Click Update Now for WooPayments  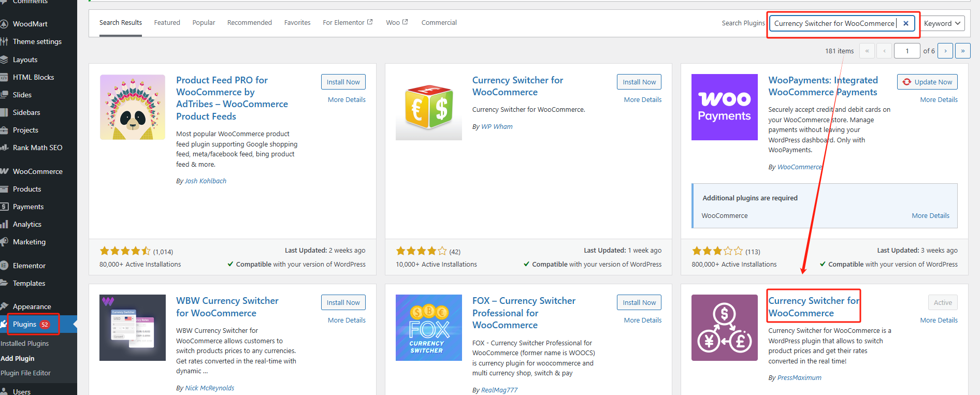click(927, 82)
